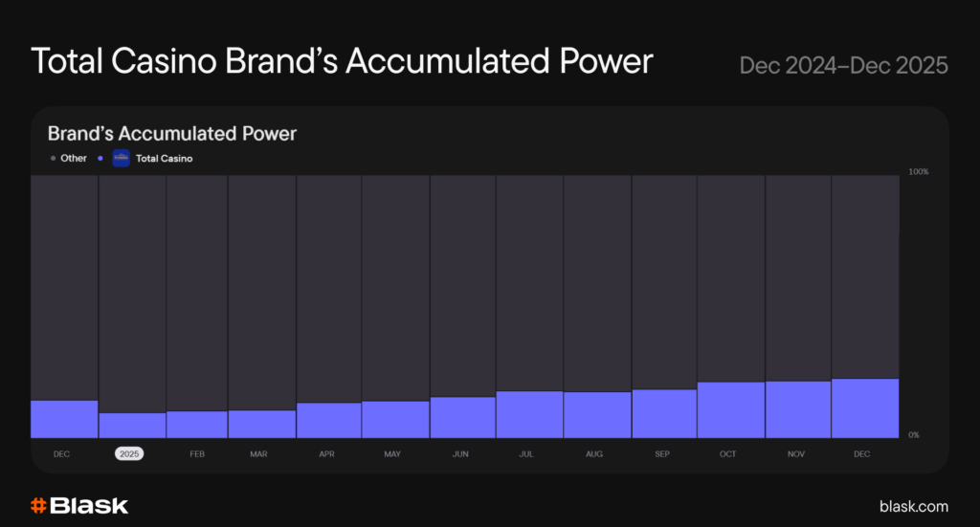Click the purple bar for January 2025
The height and width of the screenshot is (527, 980).
click(x=132, y=426)
